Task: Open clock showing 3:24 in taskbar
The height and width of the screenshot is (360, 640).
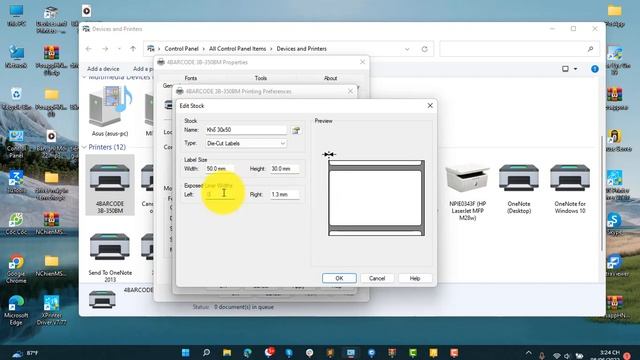Action: 610,354
